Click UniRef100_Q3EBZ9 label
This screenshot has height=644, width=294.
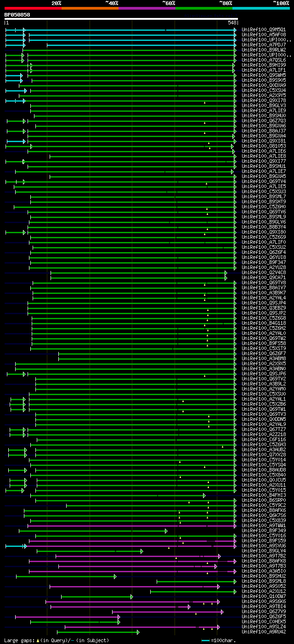265,308
